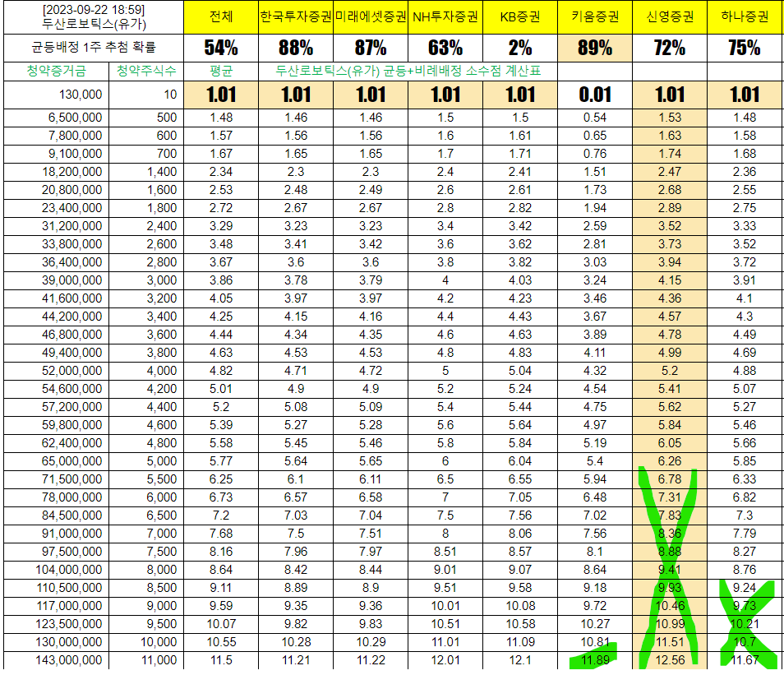Select the 1.53 cell in 신영증권 column
This screenshot has width=784, height=675.
[670, 118]
